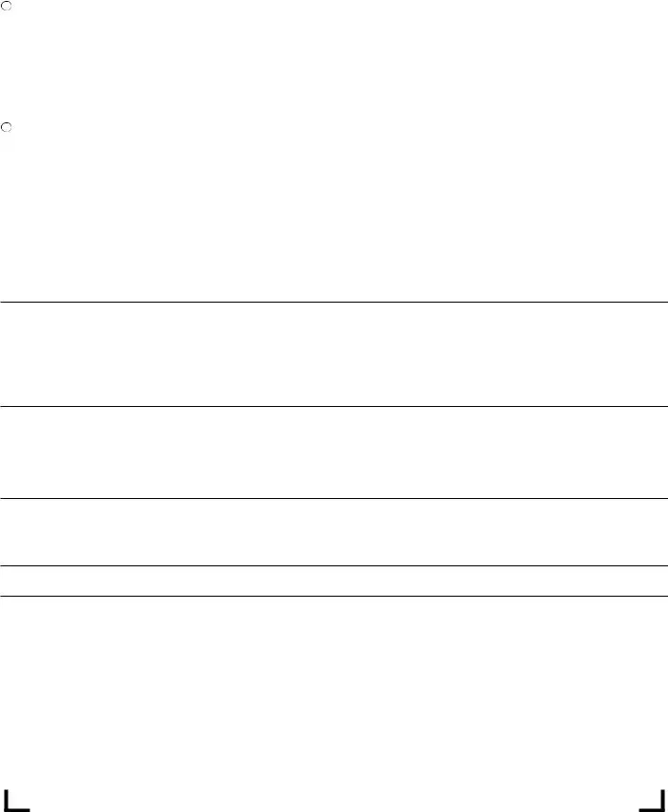
Task: Click the fourth horizontal divider line
Action: (x=334, y=566)
